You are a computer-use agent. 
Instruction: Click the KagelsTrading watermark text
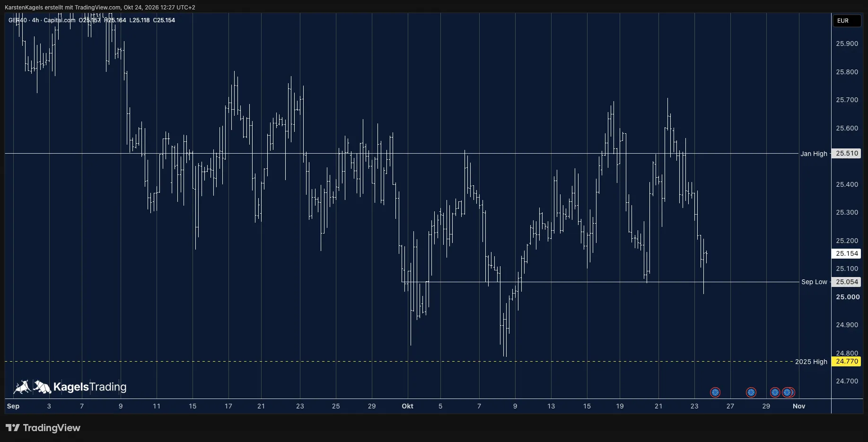click(90, 387)
